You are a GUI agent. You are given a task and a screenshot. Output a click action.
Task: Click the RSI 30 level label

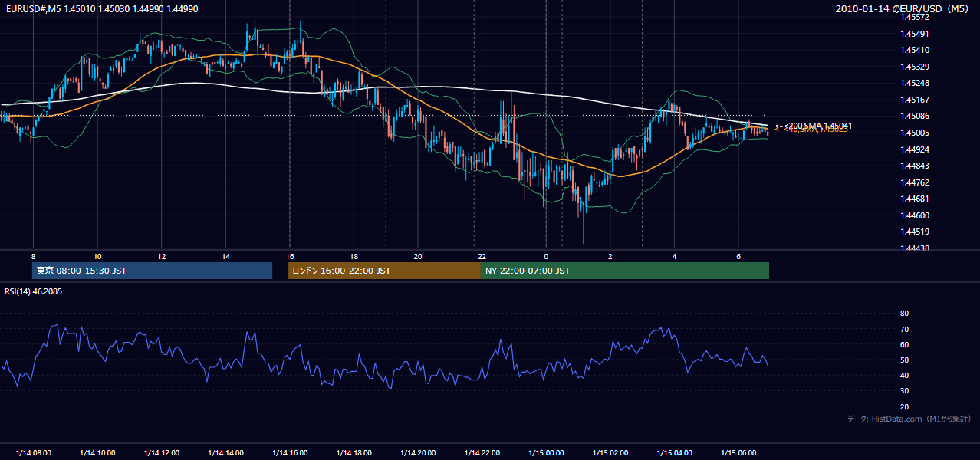tap(904, 391)
